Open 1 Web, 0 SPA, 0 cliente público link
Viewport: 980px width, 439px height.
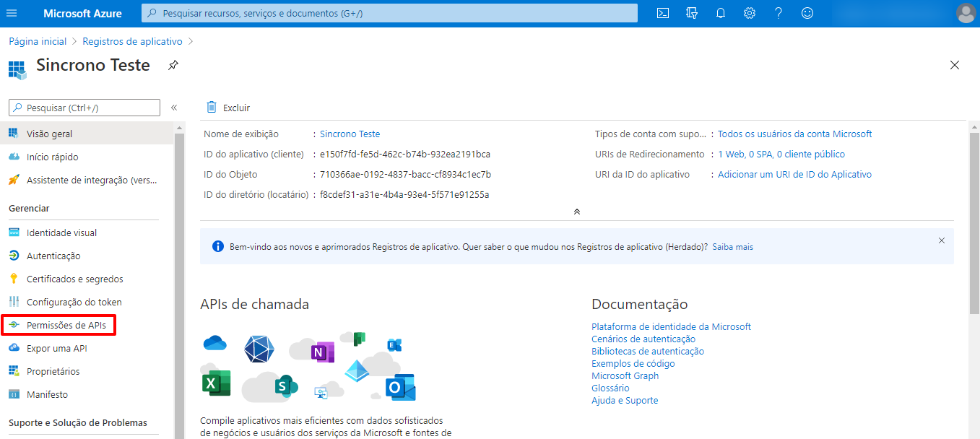[x=781, y=154]
